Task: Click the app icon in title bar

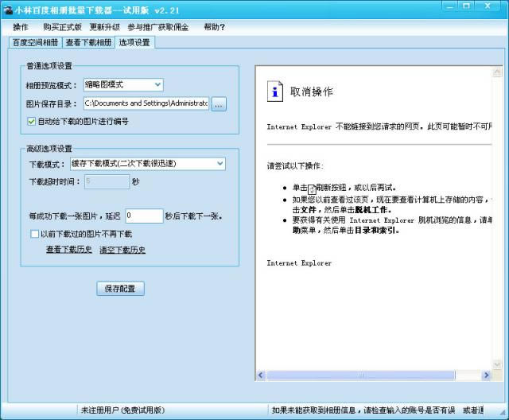Action: coord(8,10)
